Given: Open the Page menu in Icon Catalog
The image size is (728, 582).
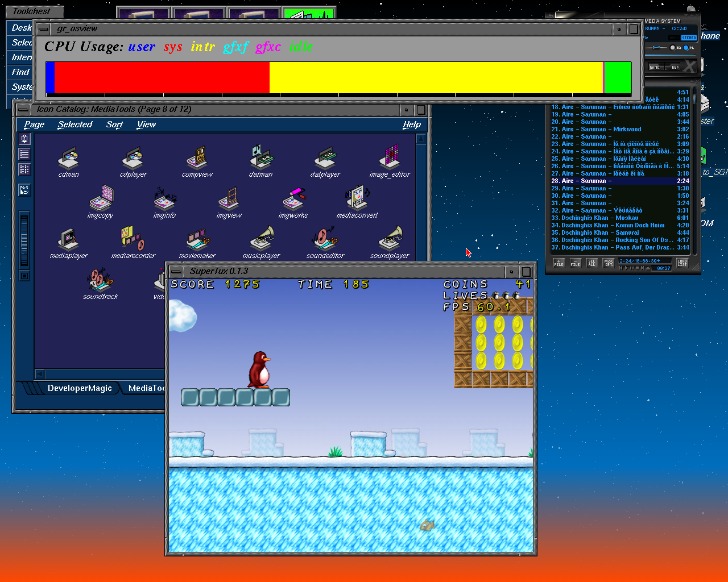Looking at the screenshot, I should (34, 124).
